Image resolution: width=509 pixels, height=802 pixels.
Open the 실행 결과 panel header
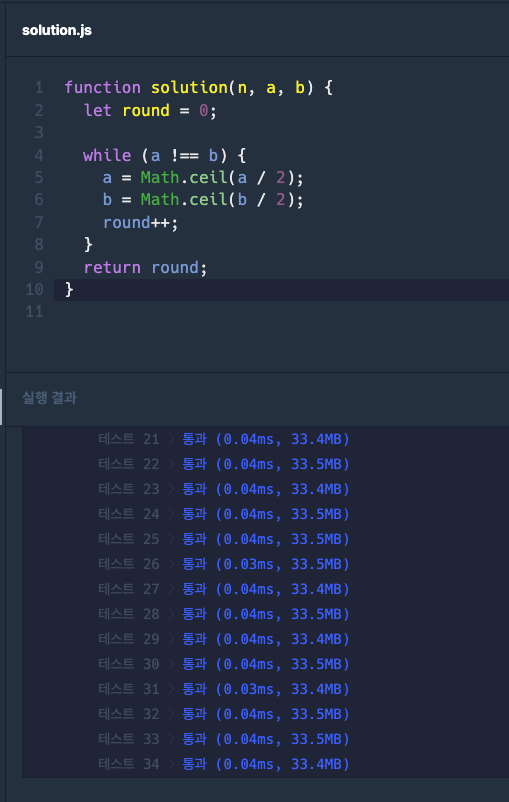click(49, 397)
